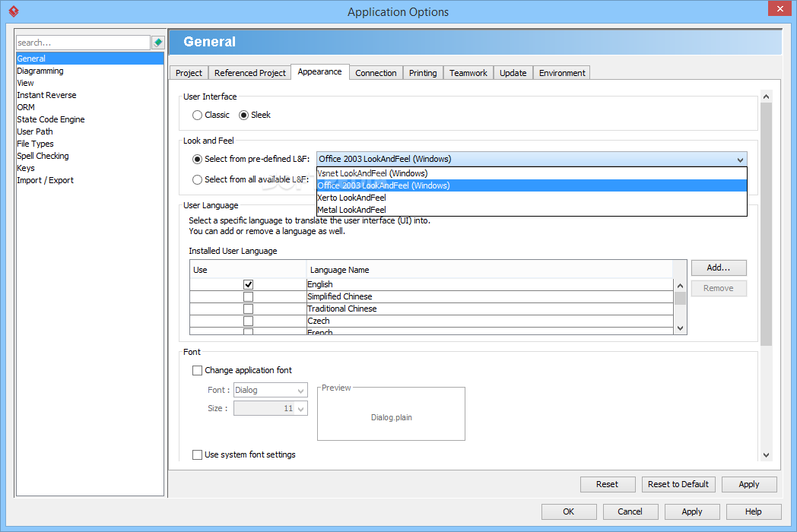Select User Path in the options list

pos(90,131)
